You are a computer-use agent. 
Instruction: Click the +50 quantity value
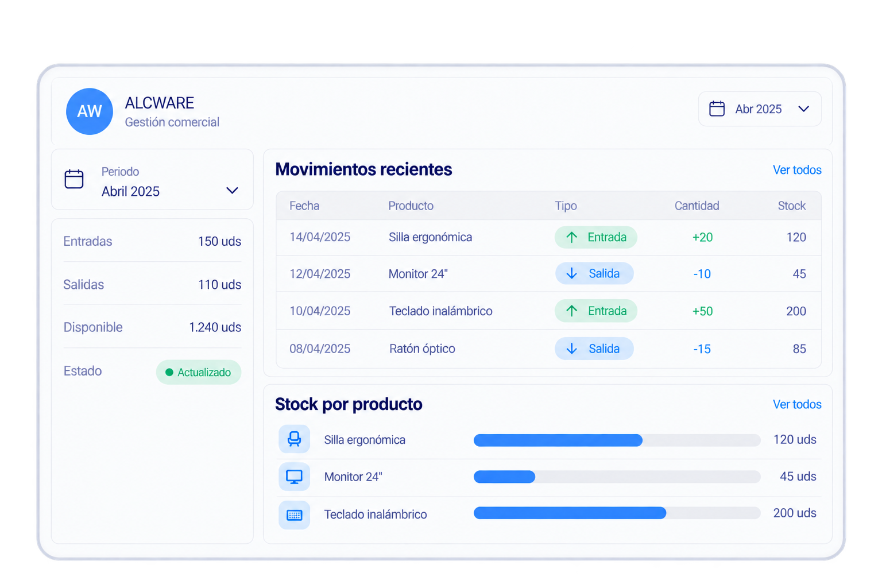tap(702, 311)
